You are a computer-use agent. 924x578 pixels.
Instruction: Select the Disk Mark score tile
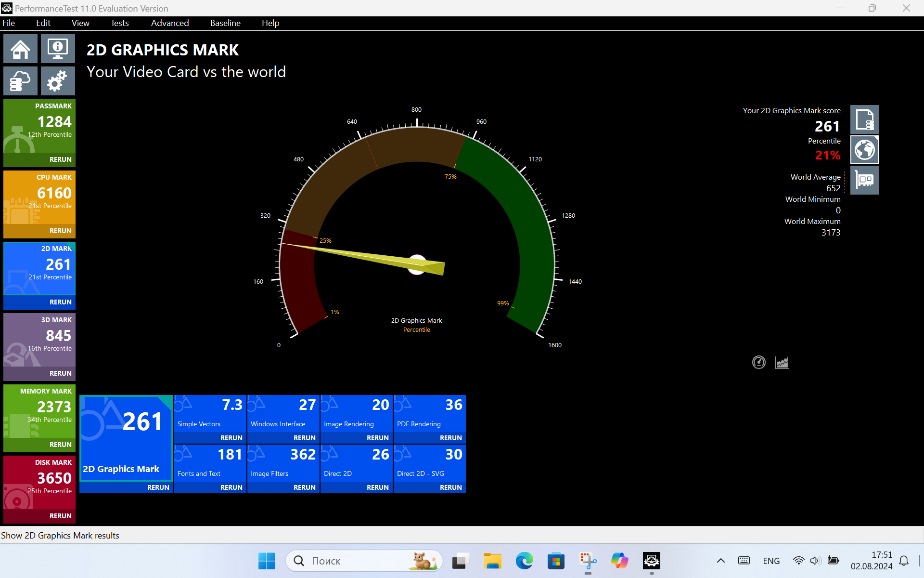coord(39,482)
